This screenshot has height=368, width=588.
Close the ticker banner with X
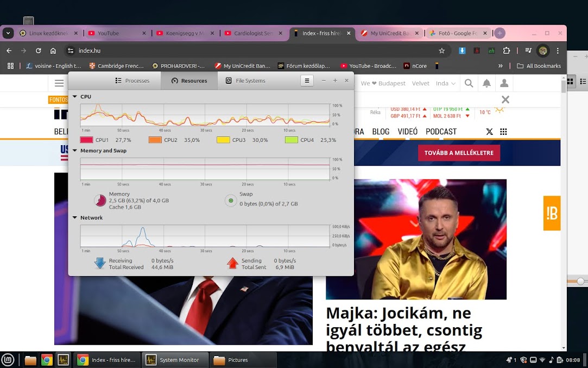click(505, 99)
